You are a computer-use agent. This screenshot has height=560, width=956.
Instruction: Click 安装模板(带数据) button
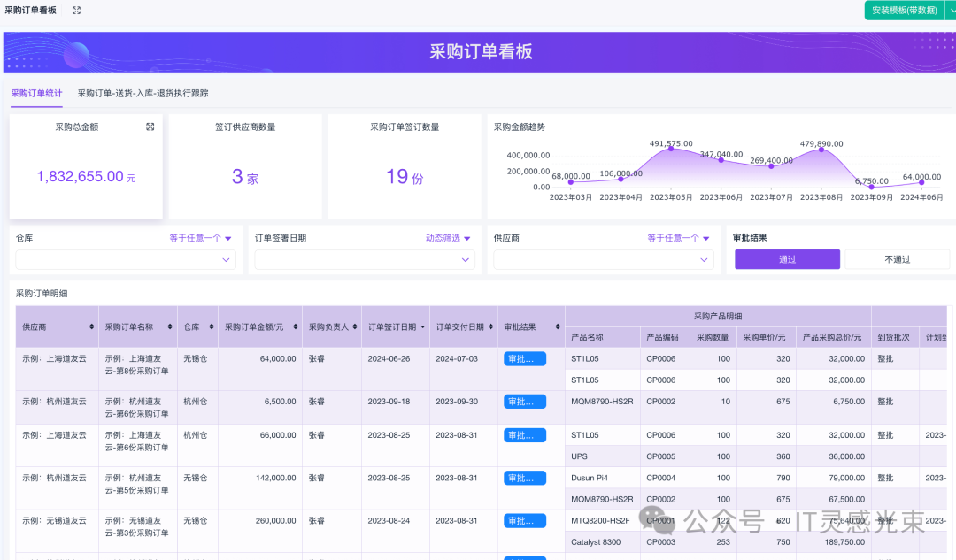click(903, 10)
